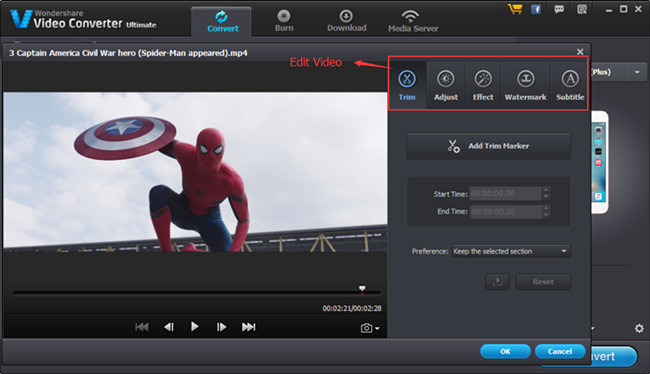
Task: Increase End Time with up stepper
Action: (x=546, y=208)
